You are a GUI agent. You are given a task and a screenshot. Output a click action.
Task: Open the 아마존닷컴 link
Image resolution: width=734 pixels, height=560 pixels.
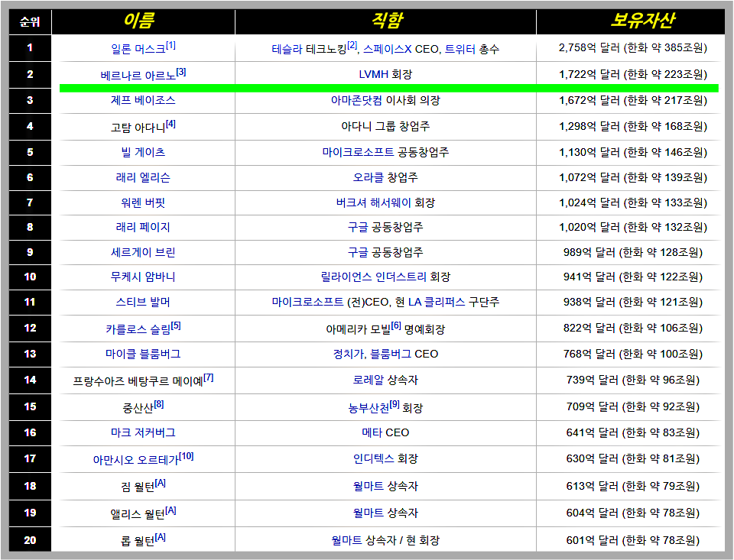[x=357, y=100]
